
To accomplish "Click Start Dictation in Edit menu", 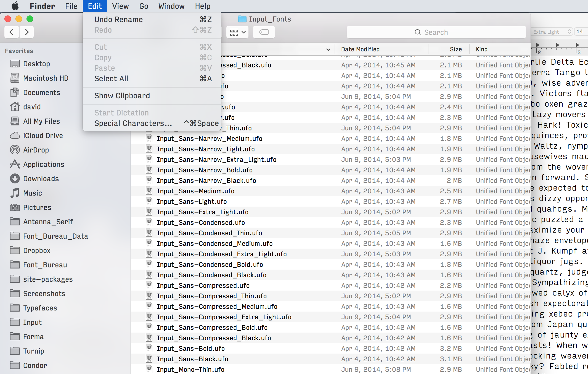I will click(121, 113).
